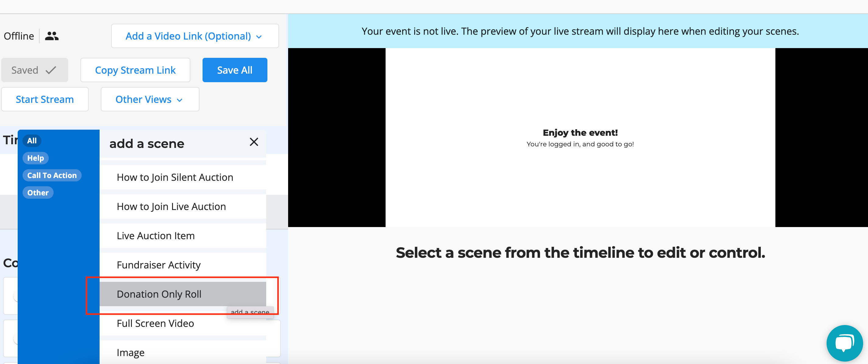
Task: Open the Other Views dropdown
Action: (x=150, y=99)
